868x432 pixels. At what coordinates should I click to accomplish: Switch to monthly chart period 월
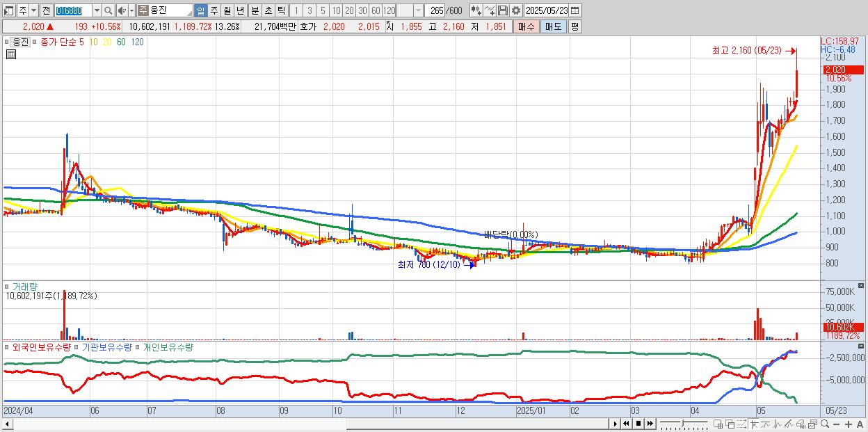tap(227, 10)
